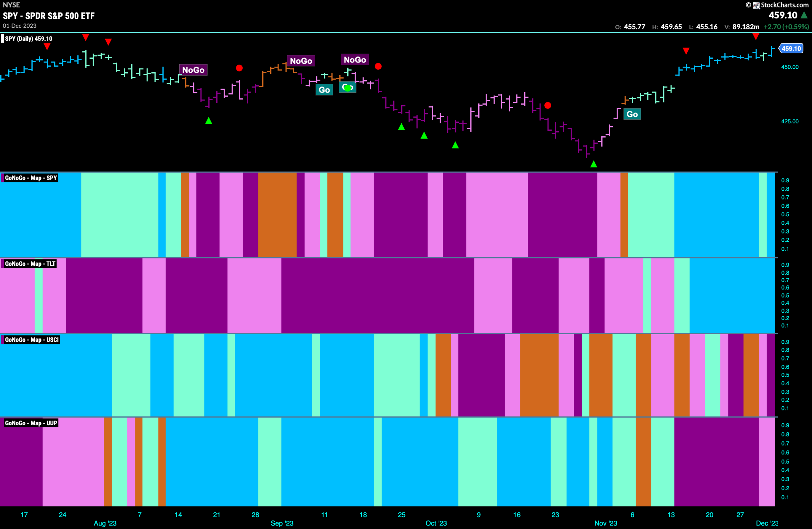This screenshot has width=812, height=529.
Task: Click the NoGo label near September 18
Action: [355, 60]
